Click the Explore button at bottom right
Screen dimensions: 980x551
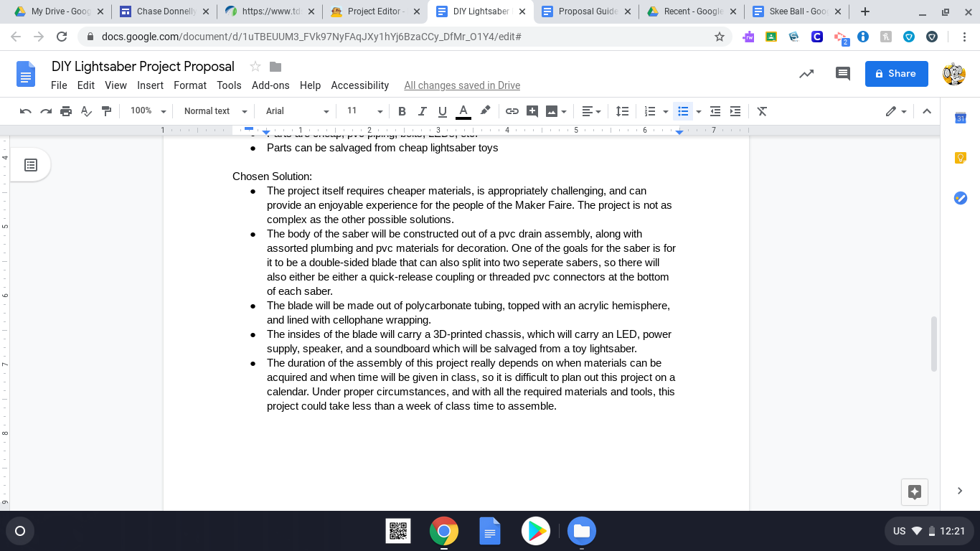click(x=915, y=491)
